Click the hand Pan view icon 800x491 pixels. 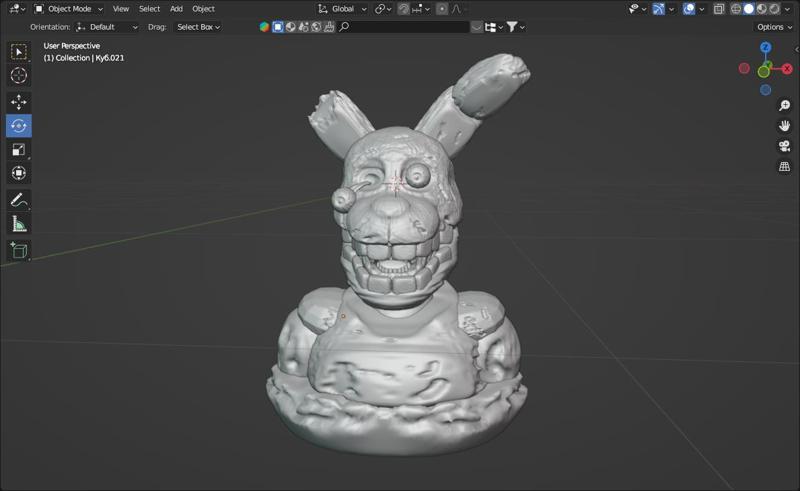pyautogui.click(x=784, y=126)
